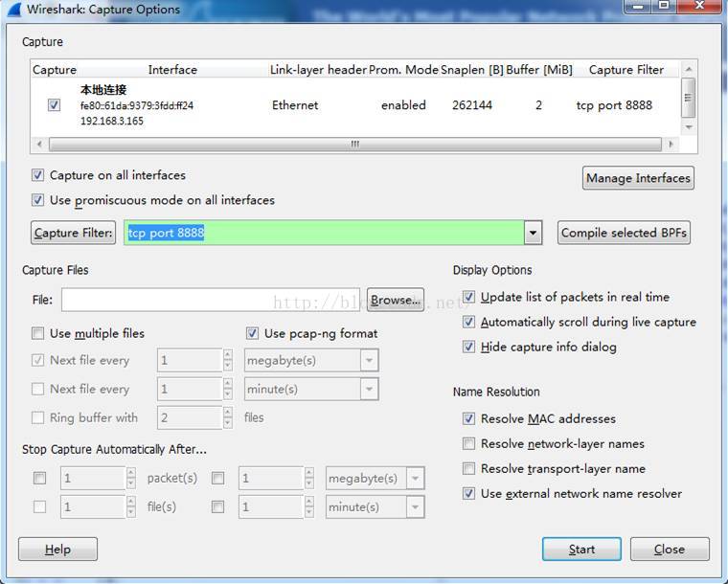Click Interface column header

(172, 70)
